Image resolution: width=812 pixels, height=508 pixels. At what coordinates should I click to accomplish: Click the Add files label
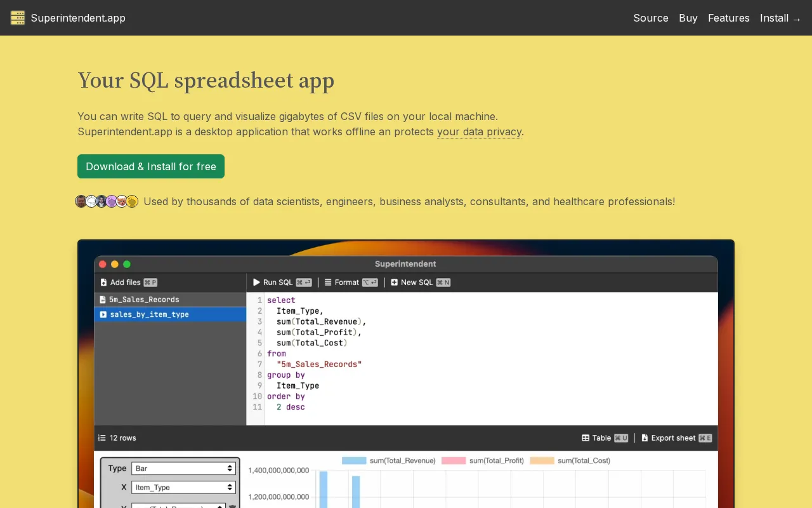(126, 283)
